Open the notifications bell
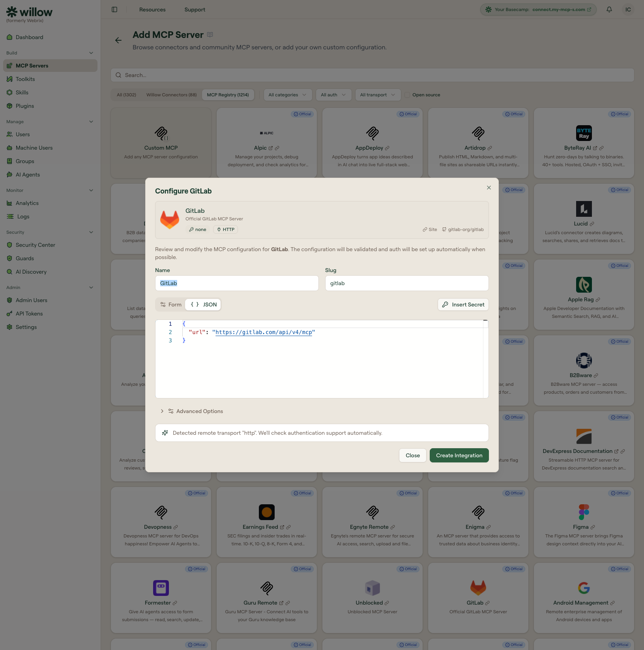 (x=609, y=9)
